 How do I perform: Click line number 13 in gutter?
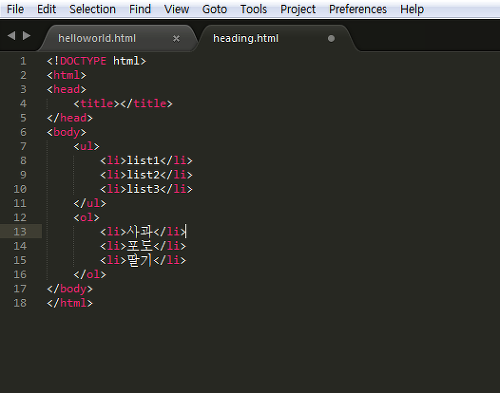coord(20,231)
